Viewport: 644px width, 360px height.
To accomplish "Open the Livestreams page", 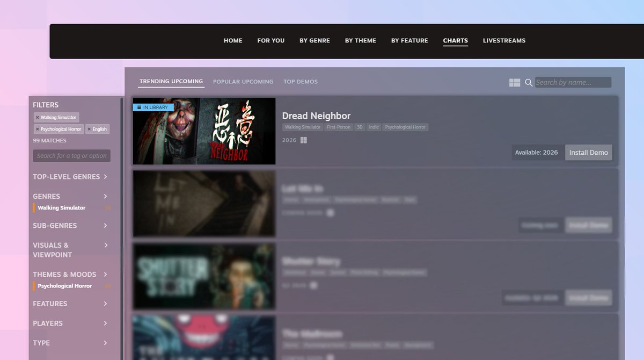I will point(504,41).
